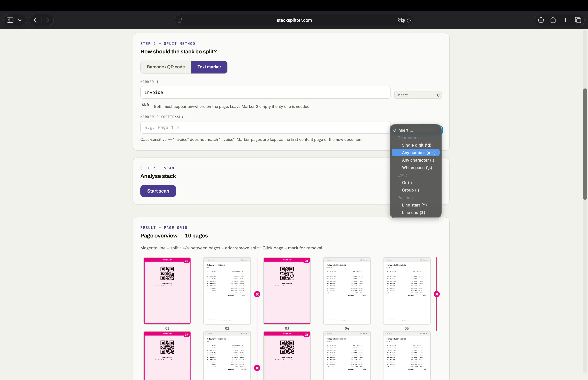The width and height of the screenshot is (588, 380).
Task: Select Single digit (\d) option
Action: point(415,145)
